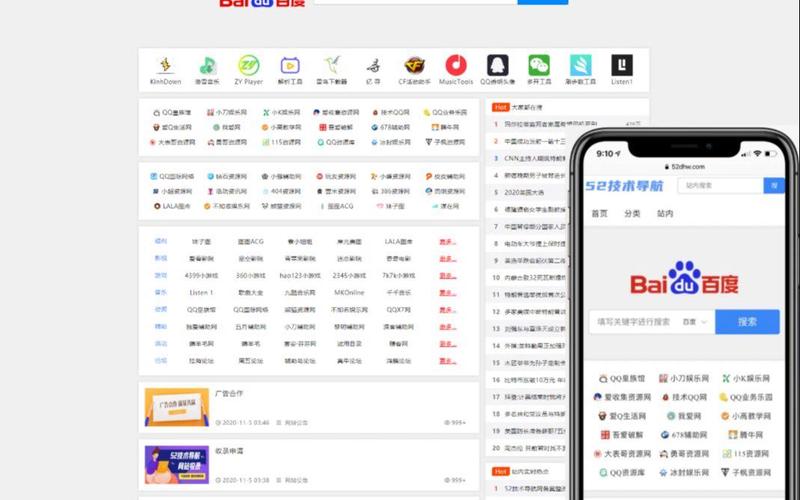Click the blue search icon in the phone header

click(x=774, y=185)
